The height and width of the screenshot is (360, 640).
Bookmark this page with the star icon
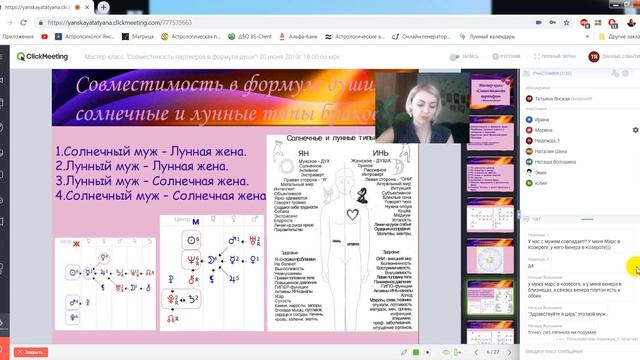[x=567, y=22]
